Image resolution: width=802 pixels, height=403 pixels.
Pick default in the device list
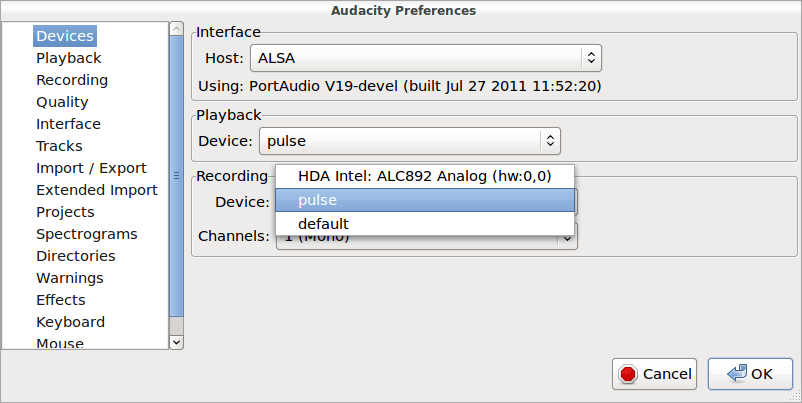pyautogui.click(x=425, y=223)
